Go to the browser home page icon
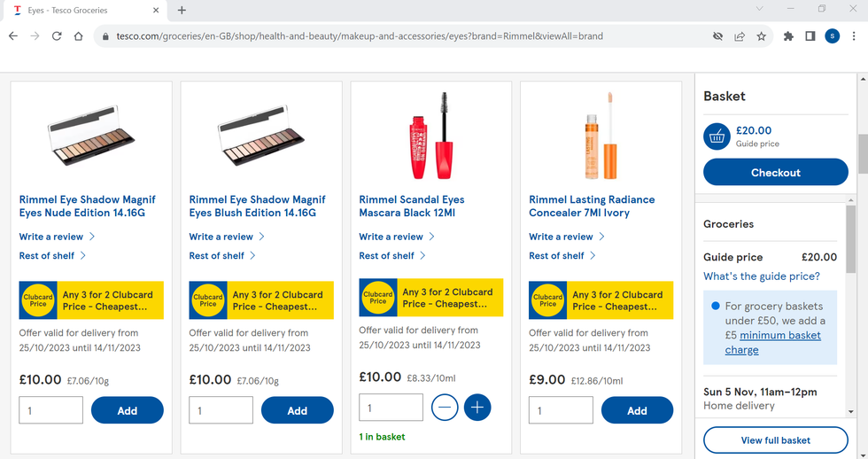The image size is (868, 459). point(79,36)
